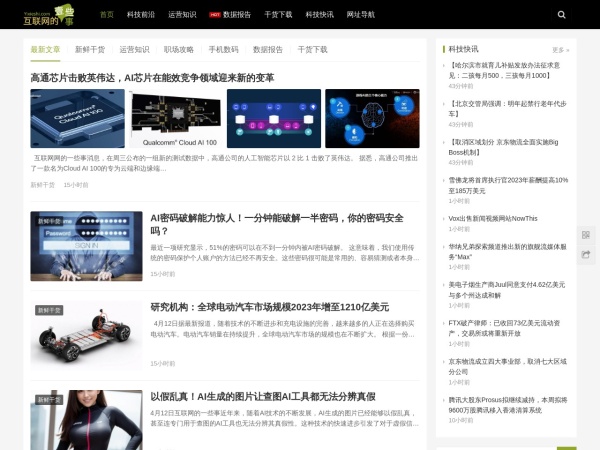
Task: Switch to the 职场攻略 tab
Action: click(179, 50)
